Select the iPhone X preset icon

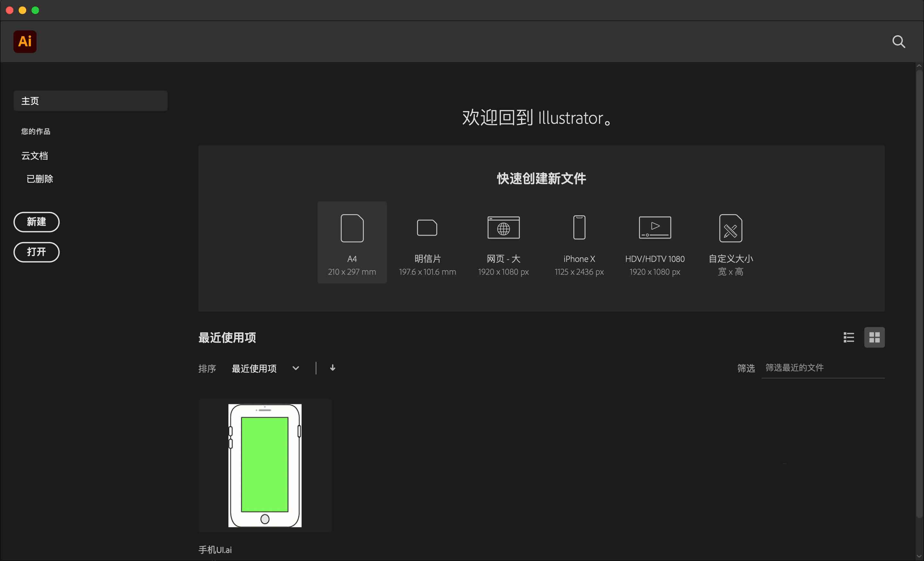[x=579, y=228]
